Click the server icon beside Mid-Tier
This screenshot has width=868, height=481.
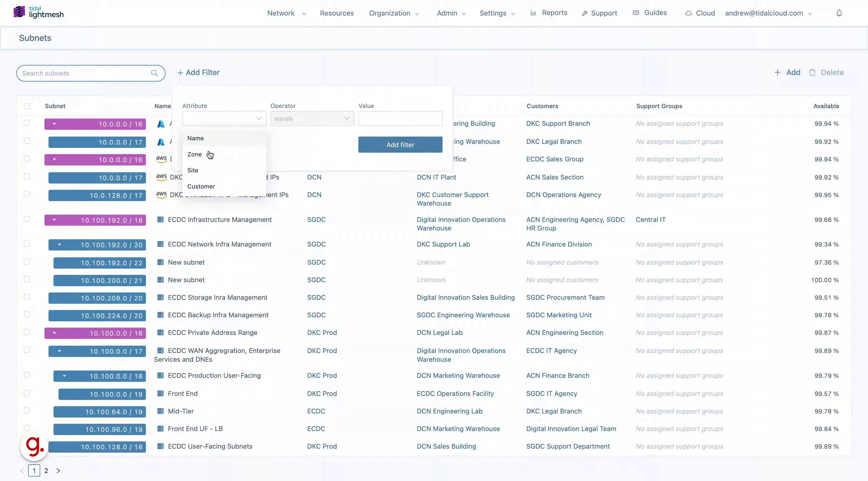click(160, 411)
